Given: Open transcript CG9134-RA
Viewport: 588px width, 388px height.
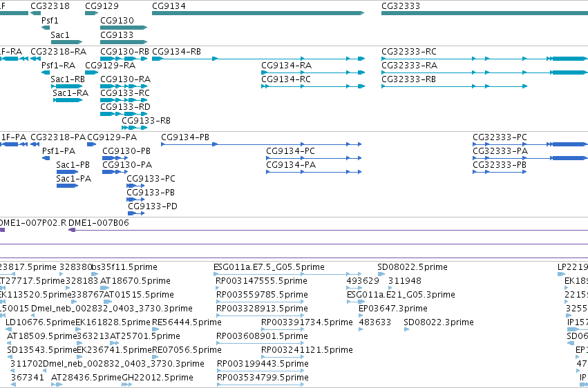Looking at the screenshot, I should pos(313,72).
